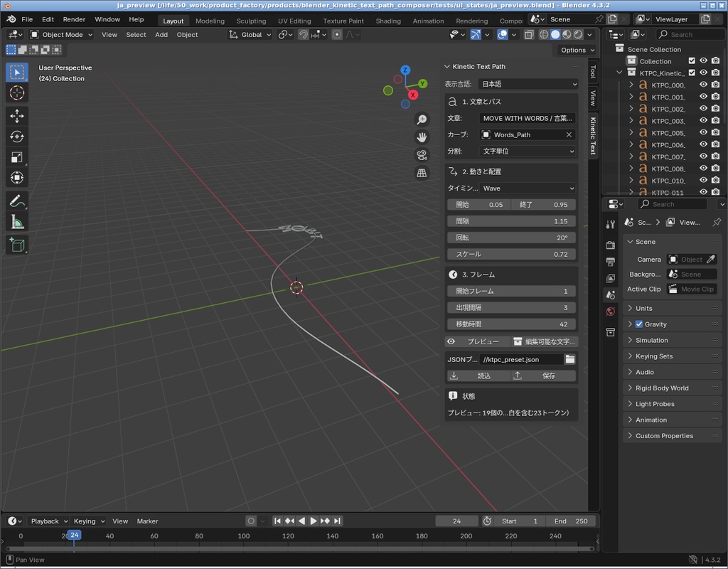Open the Tool properties tab icon
The height and width of the screenshot is (569, 728).
tap(611, 225)
